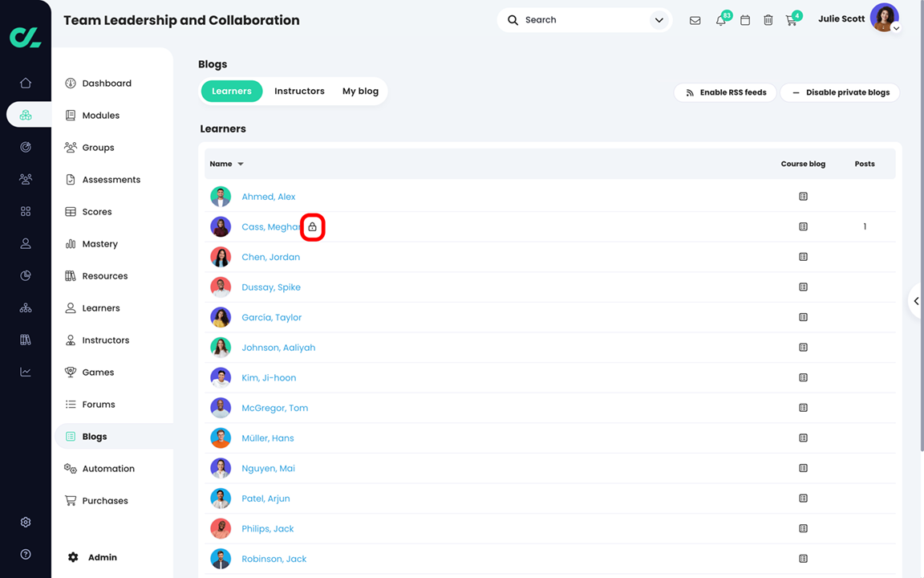Open Johnson, Aaliyah's blog link
This screenshot has height=578, width=924.
click(278, 348)
